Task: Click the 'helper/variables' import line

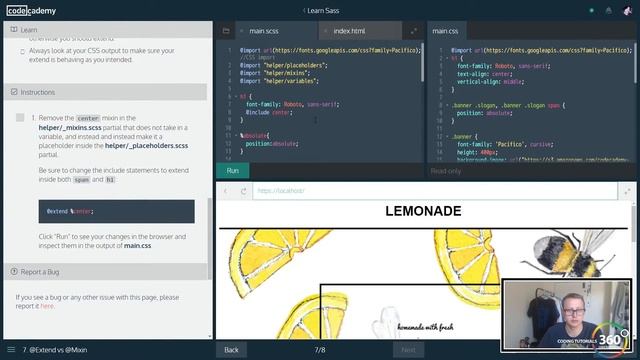Action: point(279,81)
